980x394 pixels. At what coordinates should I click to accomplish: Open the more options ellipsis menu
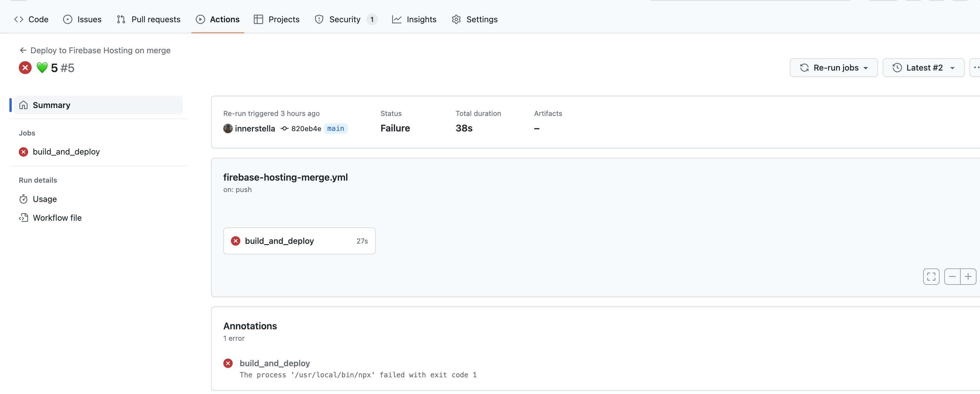pyautogui.click(x=975, y=68)
